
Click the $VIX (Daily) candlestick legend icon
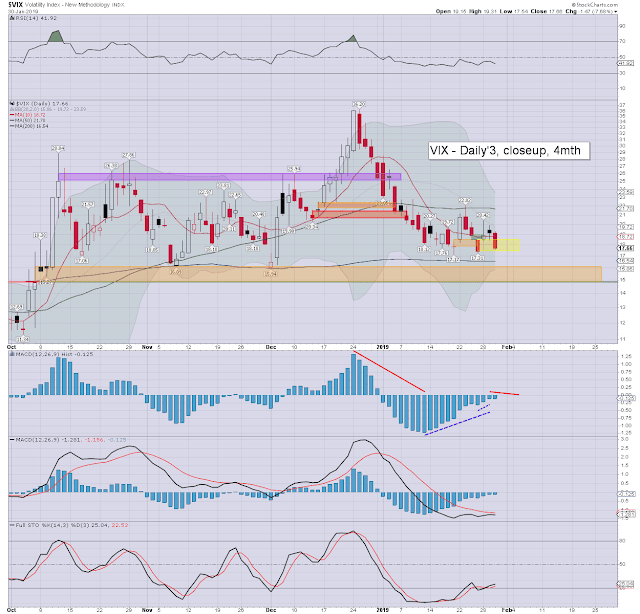click(12, 104)
